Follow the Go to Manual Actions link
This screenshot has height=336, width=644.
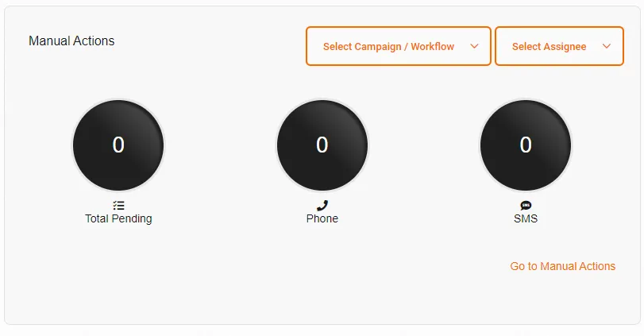pyautogui.click(x=563, y=266)
